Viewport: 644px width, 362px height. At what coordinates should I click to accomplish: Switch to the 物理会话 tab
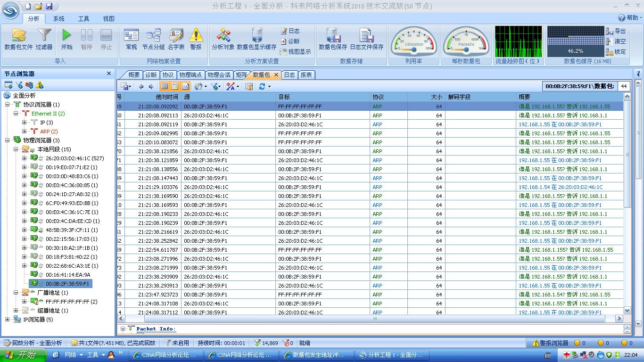coord(219,75)
